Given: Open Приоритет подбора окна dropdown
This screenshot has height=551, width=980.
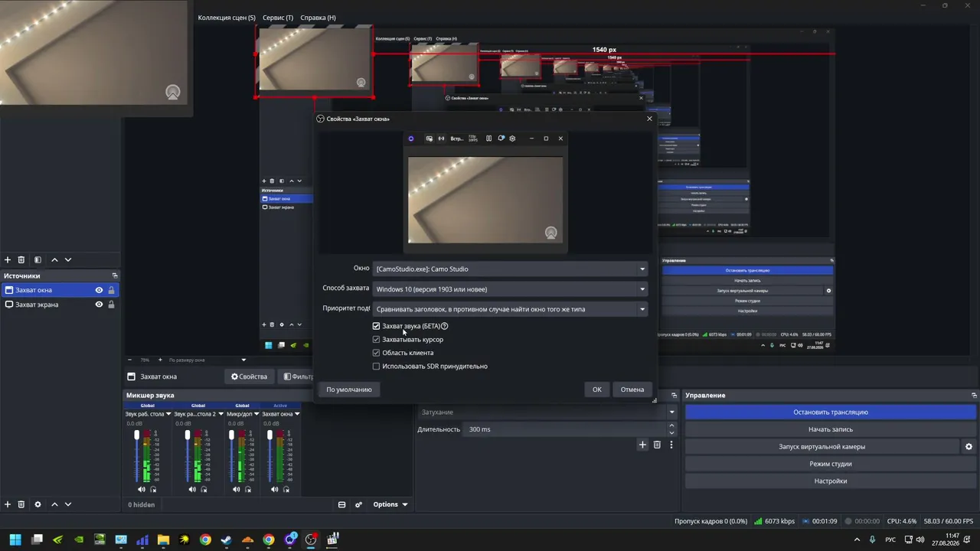Looking at the screenshot, I should pos(510,309).
